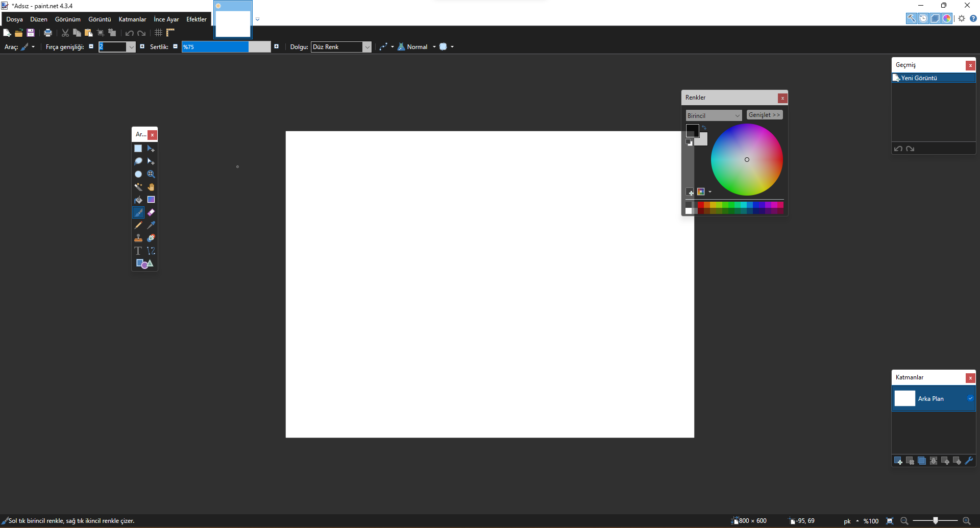Toggle the Colors window button
Image resolution: width=980 pixels, height=528 pixels.
pyautogui.click(x=947, y=18)
